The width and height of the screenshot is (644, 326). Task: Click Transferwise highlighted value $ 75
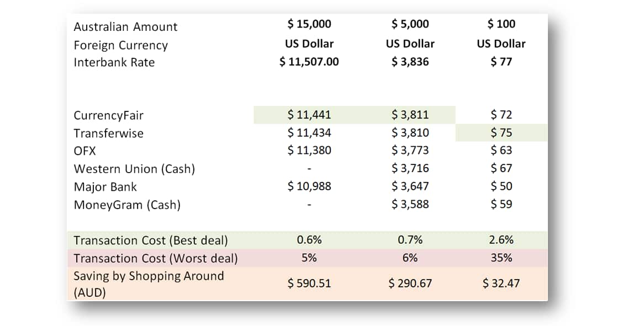pos(501,133)
